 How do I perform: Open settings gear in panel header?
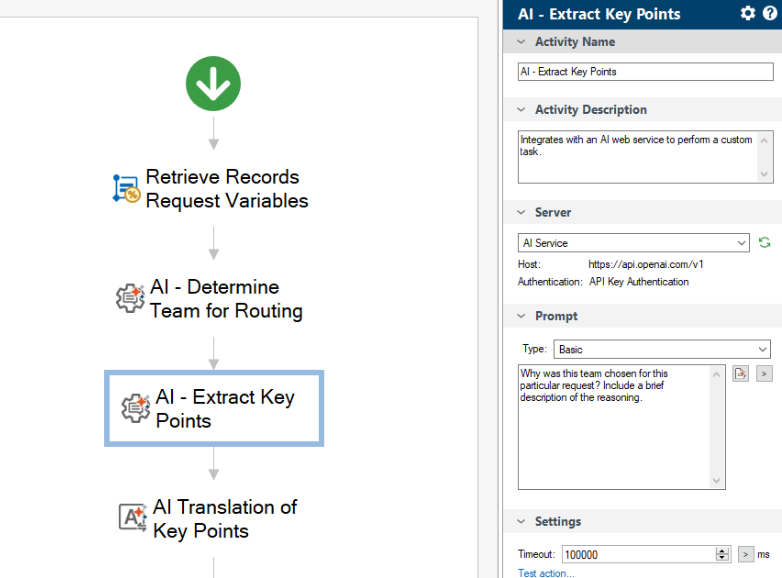(x=748, y=13)
